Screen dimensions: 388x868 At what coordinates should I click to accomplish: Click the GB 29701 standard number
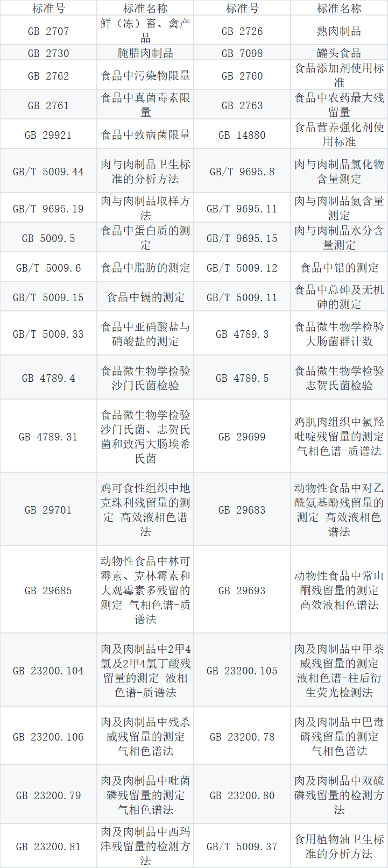(x=48, y=510)
